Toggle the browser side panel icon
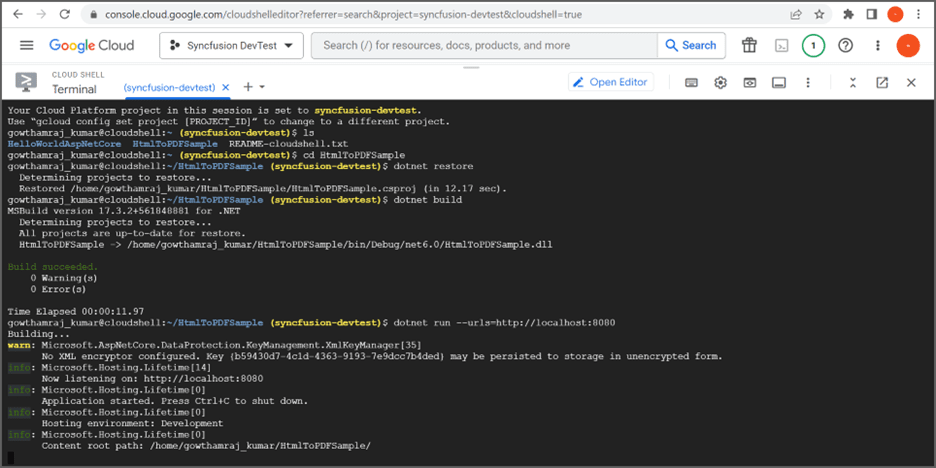Screen dimensions: 936x468 coord(872,14)
